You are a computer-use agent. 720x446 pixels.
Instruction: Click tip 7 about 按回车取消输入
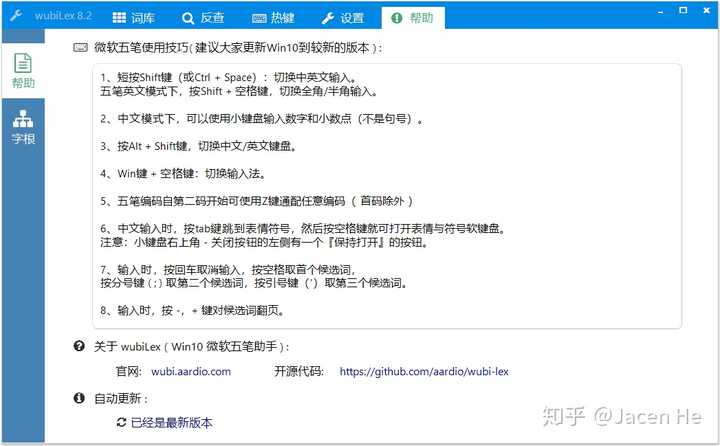[253, 276]
